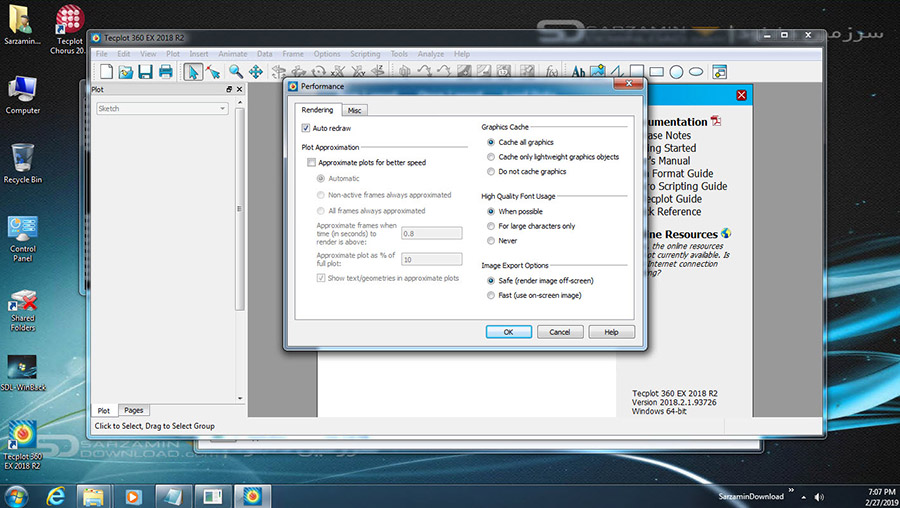The width and height of the screenshot is (900, 508).
Task: Click Help button in Performance dialog
Action: [611, 332]
